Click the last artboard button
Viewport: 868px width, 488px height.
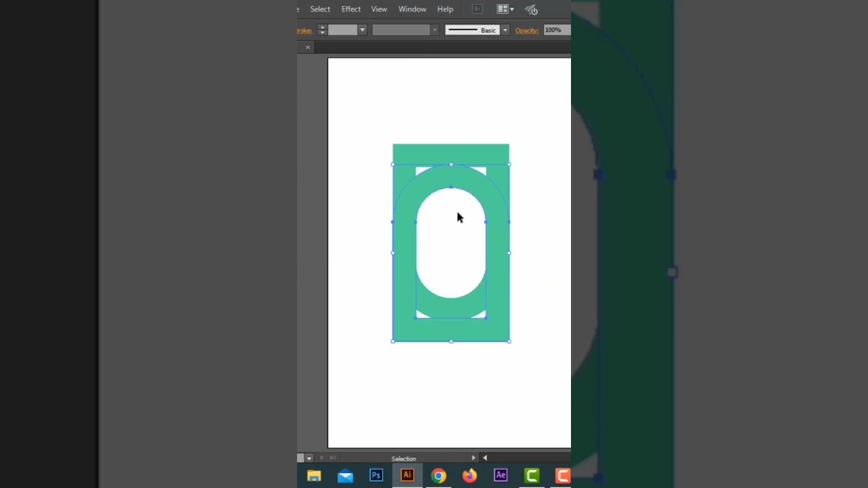coord(332,458)
